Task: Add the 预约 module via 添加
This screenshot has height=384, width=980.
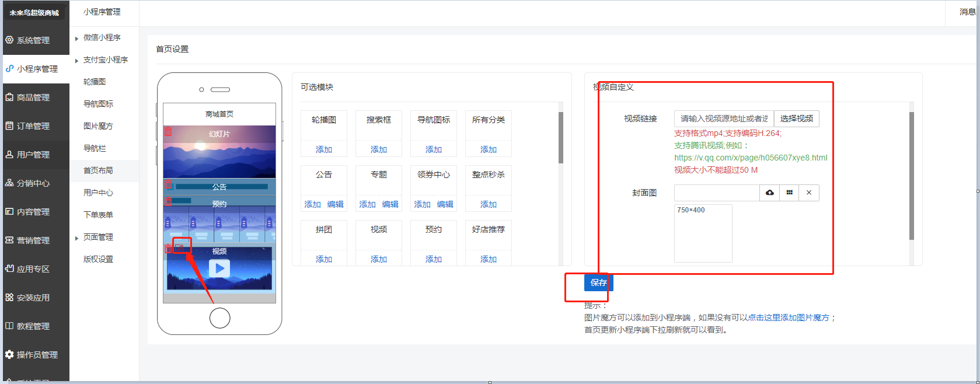Action: (x=434, y=259)
